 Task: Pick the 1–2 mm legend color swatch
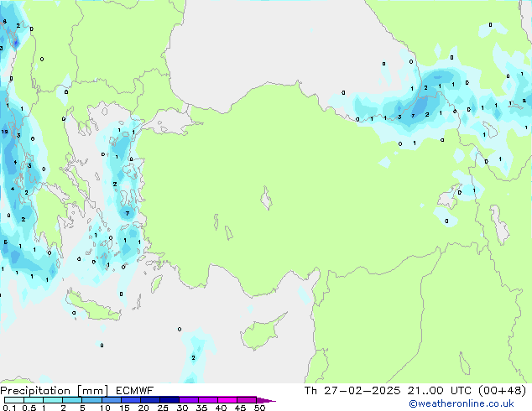[x=53, y=400]
